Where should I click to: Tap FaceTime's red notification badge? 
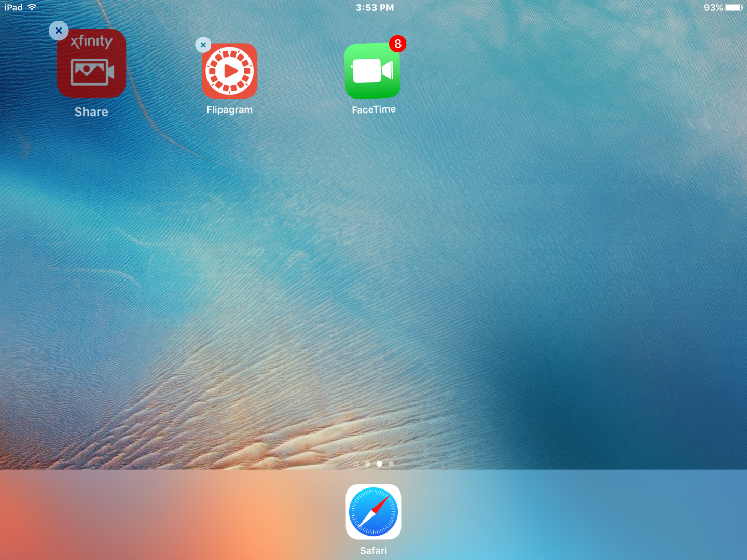[x=398, y=44]
